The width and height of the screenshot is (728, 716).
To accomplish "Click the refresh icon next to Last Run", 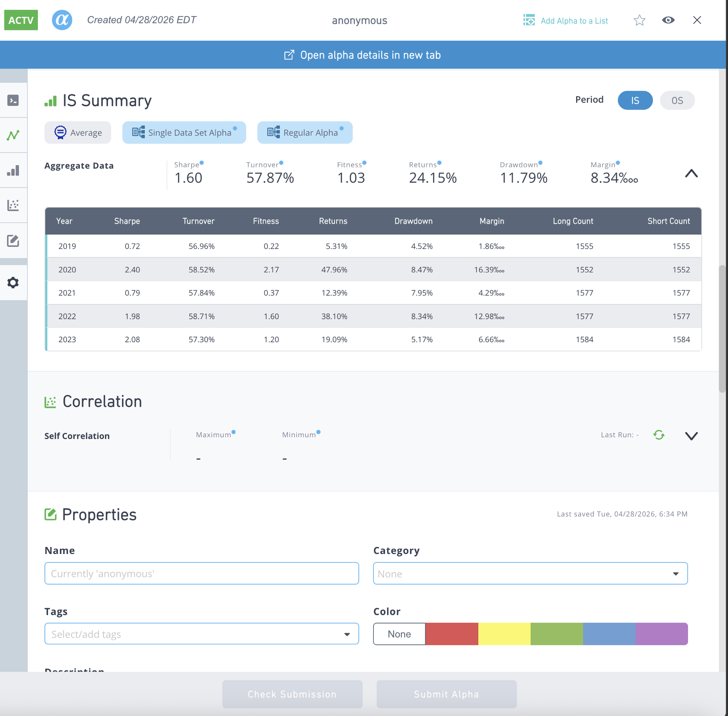I will 658,435.
